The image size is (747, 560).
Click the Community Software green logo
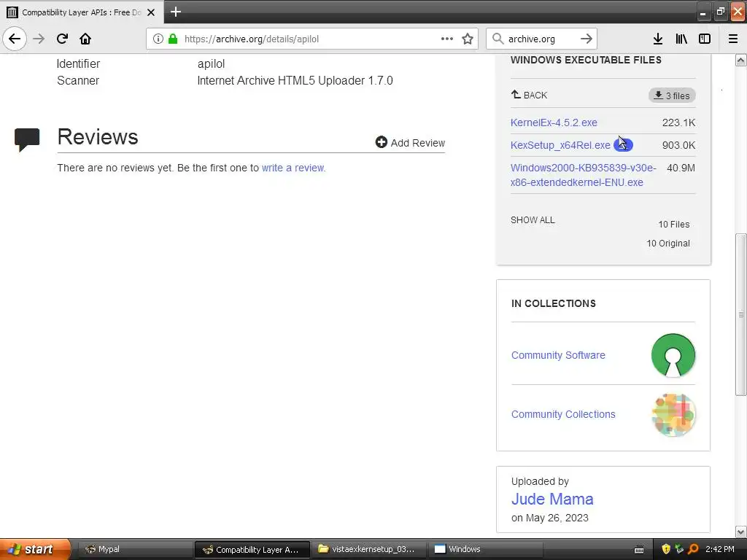pyautogui.click(x=673, y=355)
